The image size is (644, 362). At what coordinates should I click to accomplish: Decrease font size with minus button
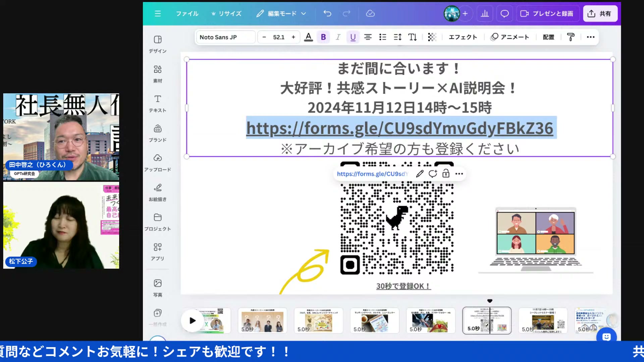264,37
